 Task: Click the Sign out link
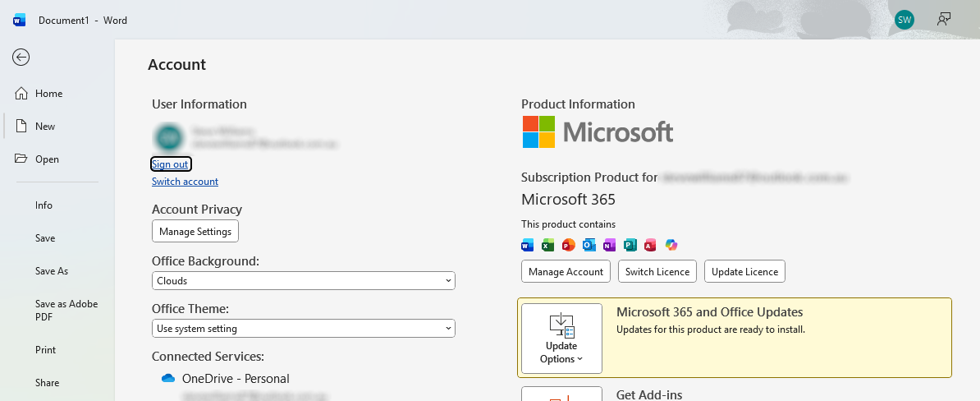tap(170, 164)
